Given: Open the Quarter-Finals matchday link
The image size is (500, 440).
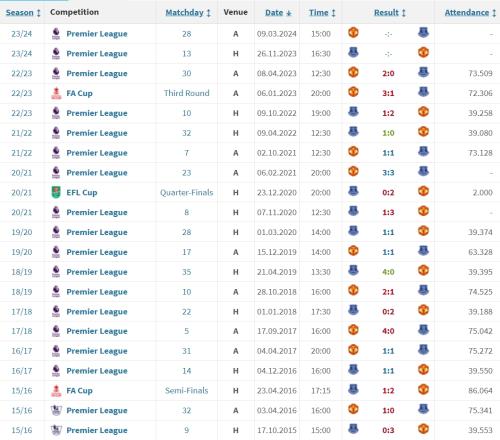Looking at the screenshot, I should pos(187,193).
